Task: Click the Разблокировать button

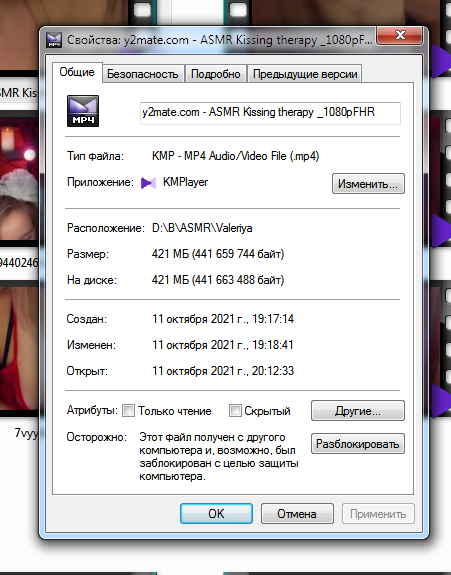Action: [358, 444]
